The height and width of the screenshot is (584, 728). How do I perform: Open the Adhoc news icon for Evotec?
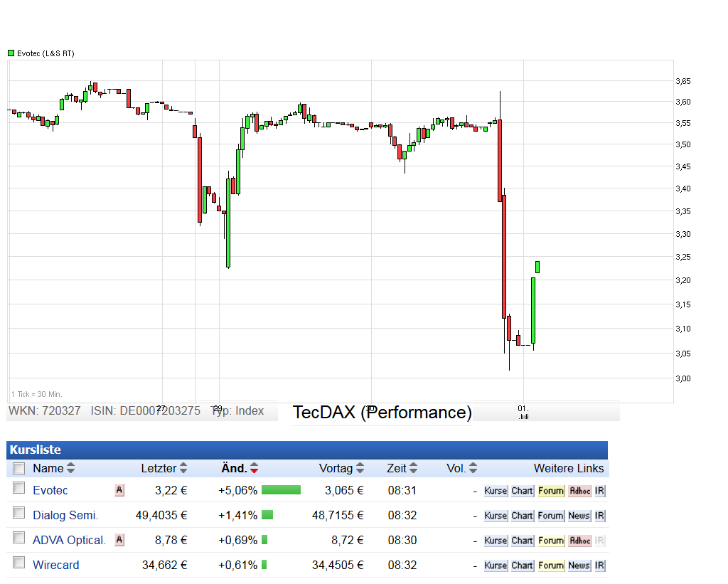pyautogui.click(x=579, y=491)
